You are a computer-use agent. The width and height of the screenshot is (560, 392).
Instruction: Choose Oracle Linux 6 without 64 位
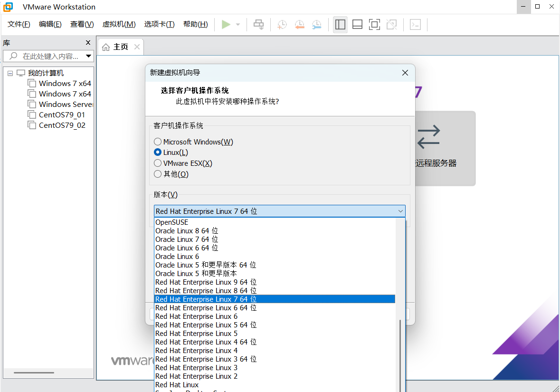(275, 257)
